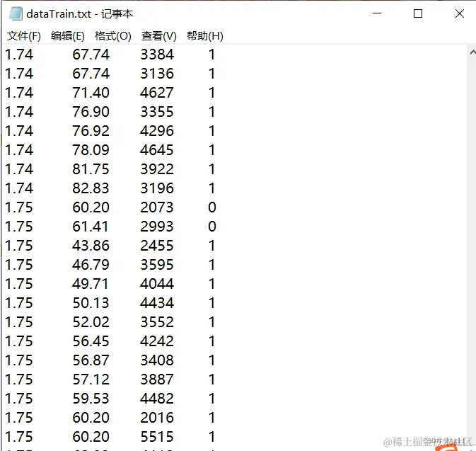The image size is (476, 451).
Task: Click the value 82.83
Action: pos(91,188)
